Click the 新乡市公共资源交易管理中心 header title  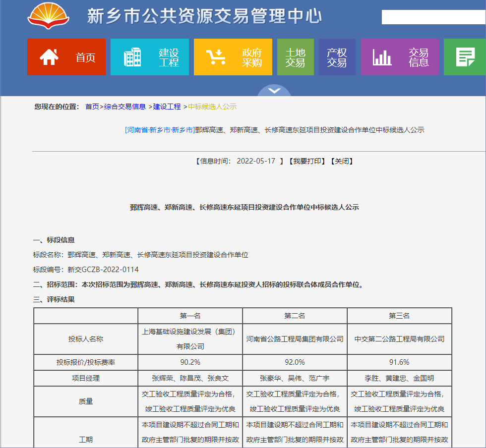(204, 16)
